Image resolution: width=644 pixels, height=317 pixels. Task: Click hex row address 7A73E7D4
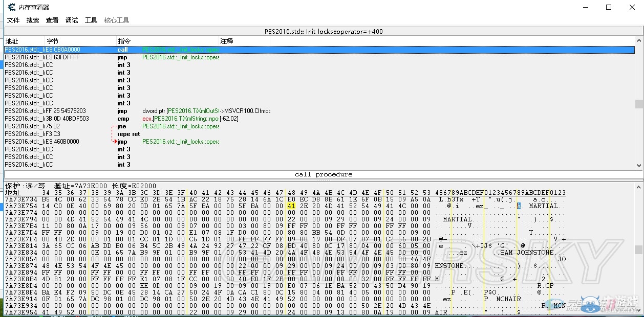click(20, 232)
